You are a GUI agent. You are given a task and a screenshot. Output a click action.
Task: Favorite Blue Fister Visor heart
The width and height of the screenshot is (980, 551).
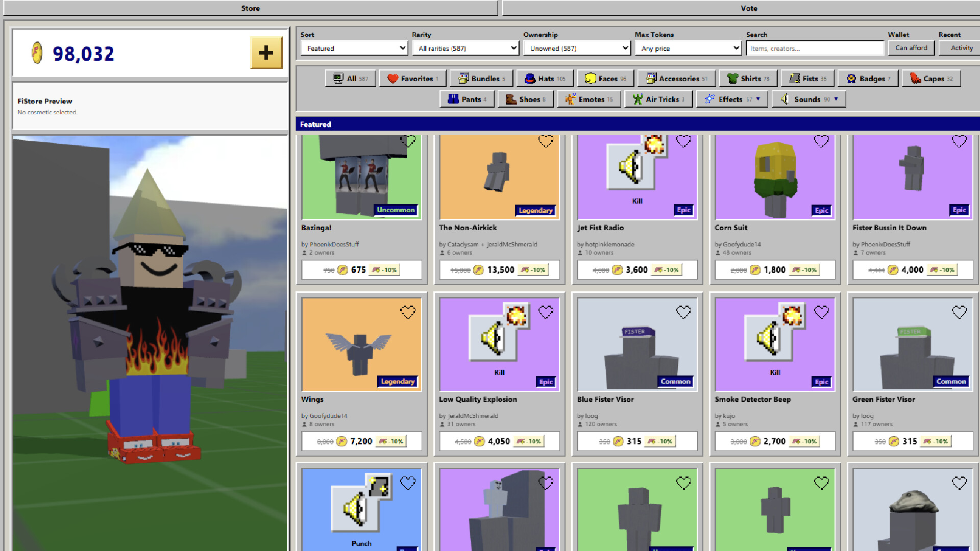[x=683, y=312]
